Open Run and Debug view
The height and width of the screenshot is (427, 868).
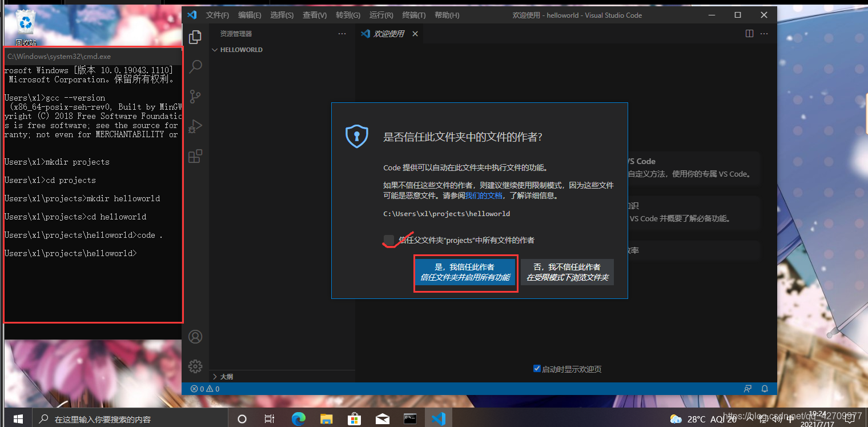point(195,126)
